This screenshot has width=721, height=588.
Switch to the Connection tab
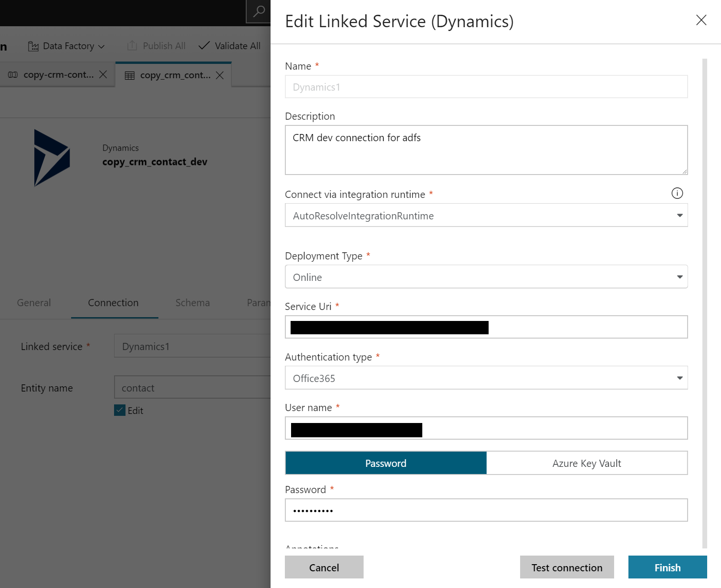(114, 303)
